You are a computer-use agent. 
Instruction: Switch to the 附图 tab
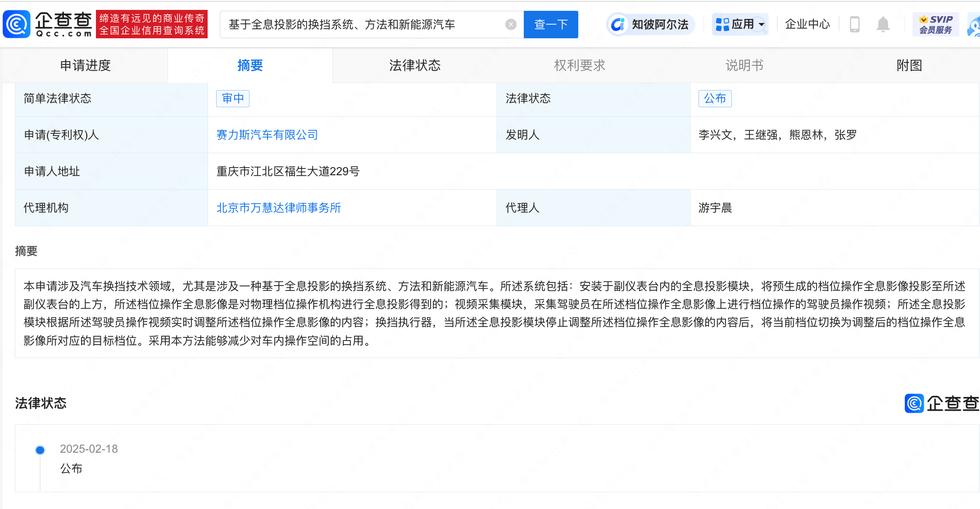click(x=909, y=65)
